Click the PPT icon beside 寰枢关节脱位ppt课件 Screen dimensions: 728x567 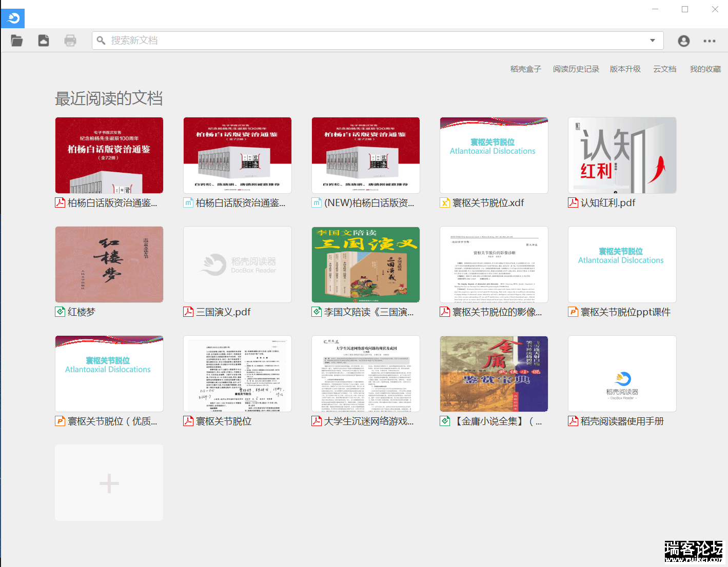click(x=573, y=312)
